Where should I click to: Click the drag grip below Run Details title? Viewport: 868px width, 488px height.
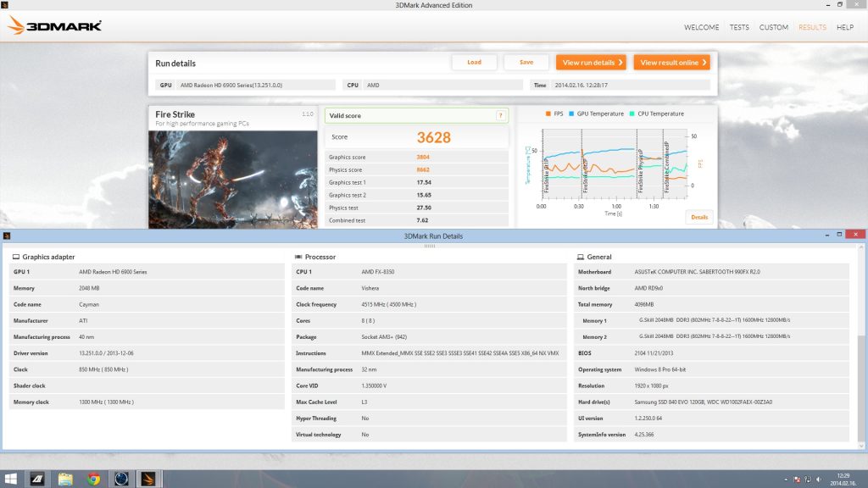pos(430,246)
